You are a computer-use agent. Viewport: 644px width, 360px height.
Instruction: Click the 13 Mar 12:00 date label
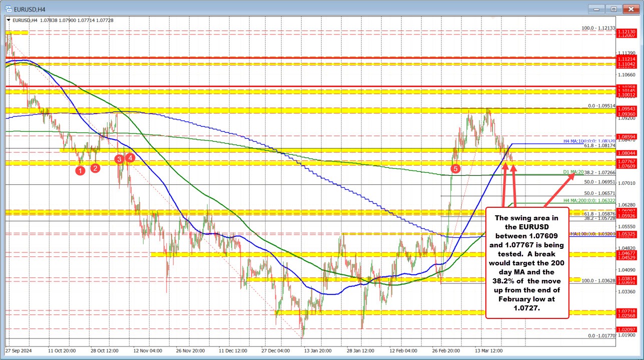(x=489, y=351)
